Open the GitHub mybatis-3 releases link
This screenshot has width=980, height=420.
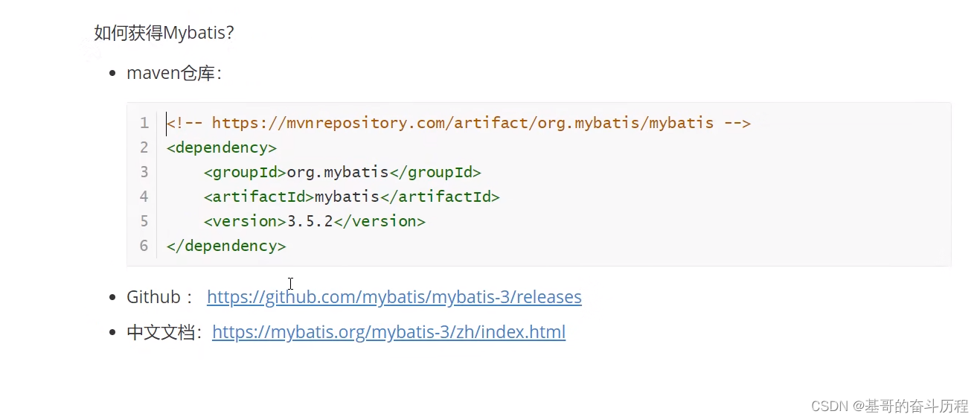pos(394,297)
